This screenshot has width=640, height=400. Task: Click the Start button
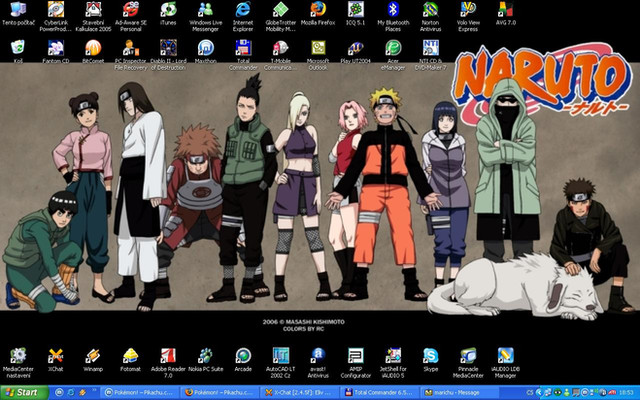(x=24, y=393)
